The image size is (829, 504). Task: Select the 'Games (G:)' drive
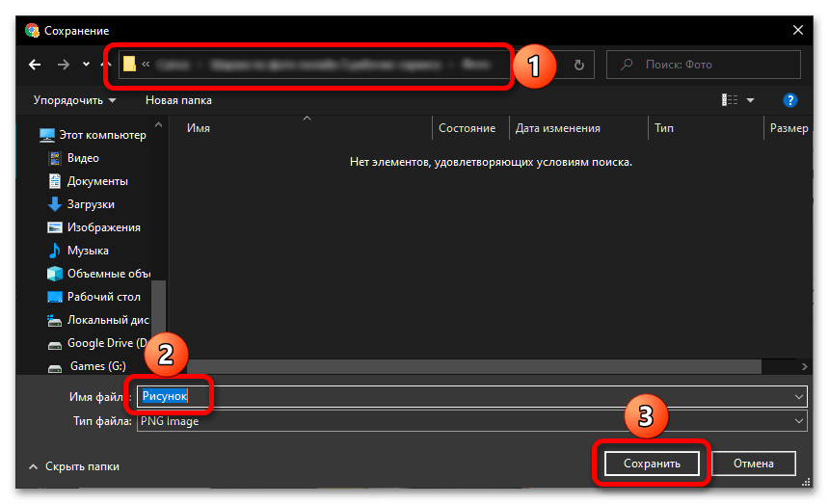point(87,366)
